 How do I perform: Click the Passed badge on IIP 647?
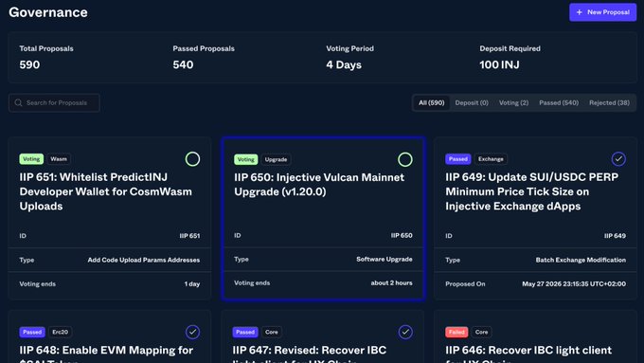pos(245,332)
